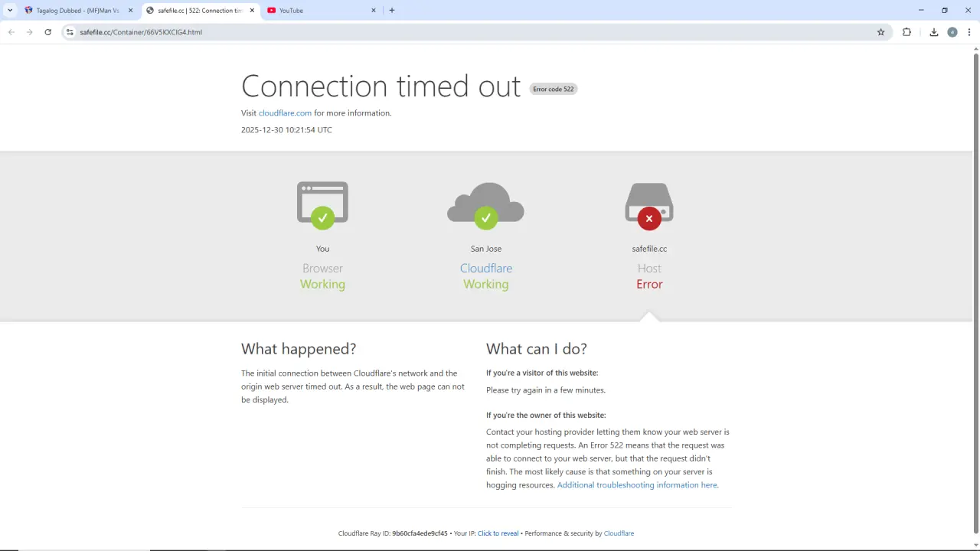Click scrollbar up arrow

[x=975, y=48]
